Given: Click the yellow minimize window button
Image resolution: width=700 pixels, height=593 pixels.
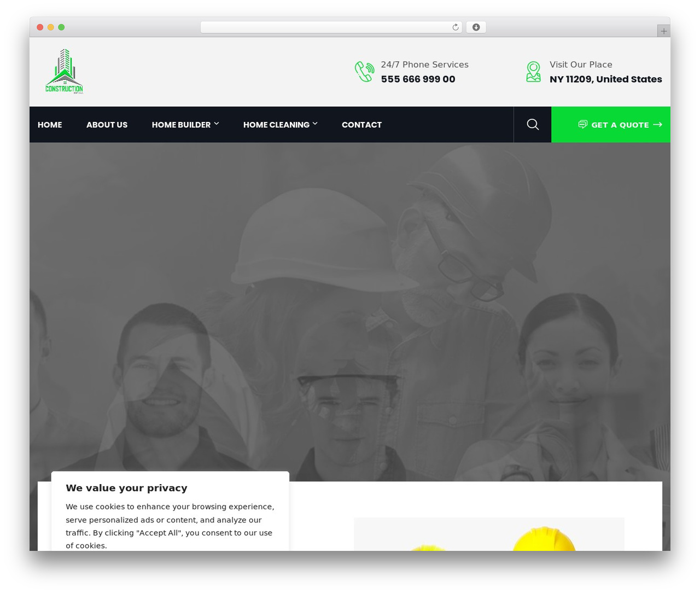Looking at the screenshot, I should pos(50,27).
